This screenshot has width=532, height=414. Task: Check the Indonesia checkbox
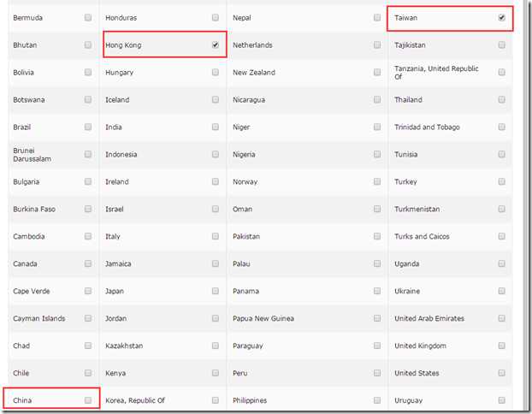[x=215, y=154]
